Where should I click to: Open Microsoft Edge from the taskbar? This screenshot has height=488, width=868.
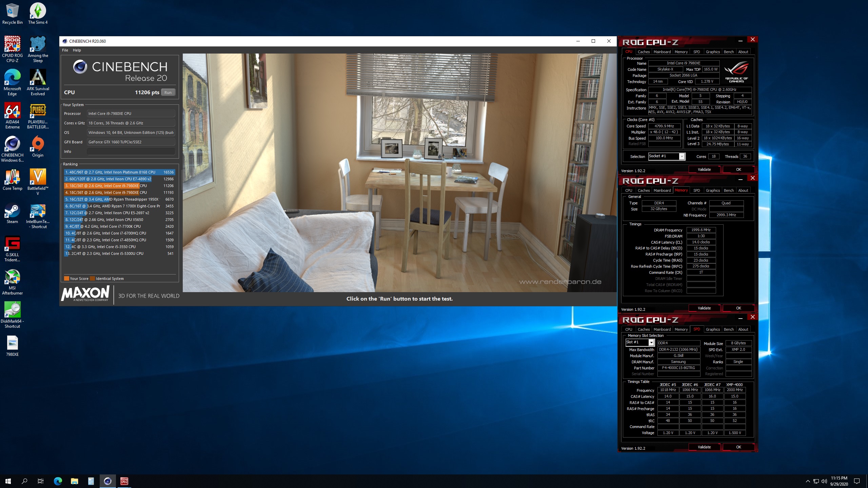(58, 481)
